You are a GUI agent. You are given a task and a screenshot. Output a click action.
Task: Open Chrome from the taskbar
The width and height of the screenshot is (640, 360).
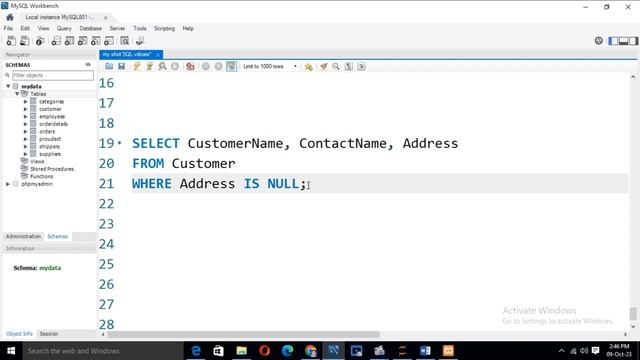[311, 351]
